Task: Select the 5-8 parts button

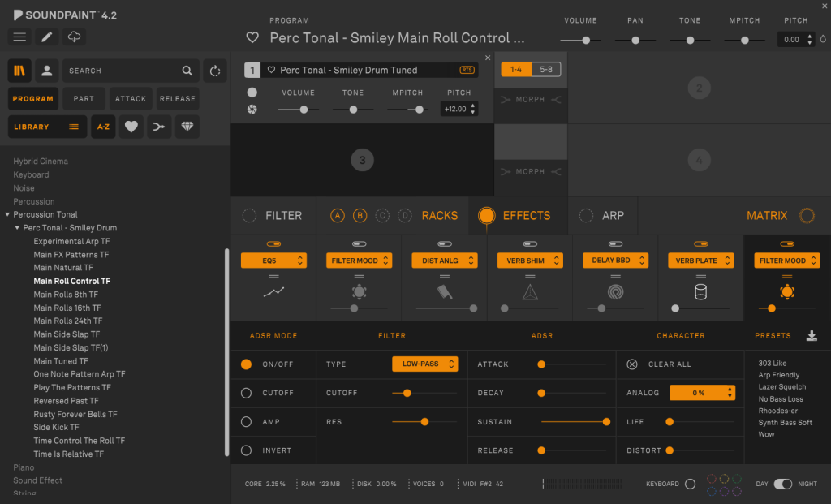Action: (546, 70)
